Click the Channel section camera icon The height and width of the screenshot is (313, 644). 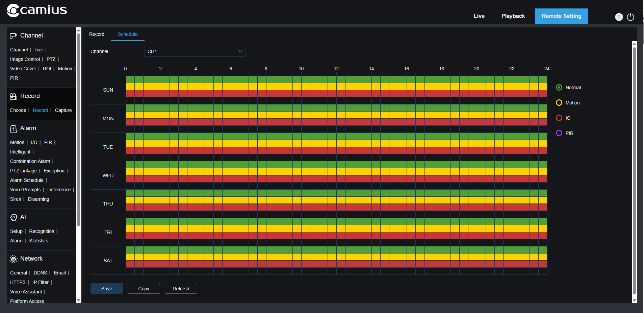13,36
